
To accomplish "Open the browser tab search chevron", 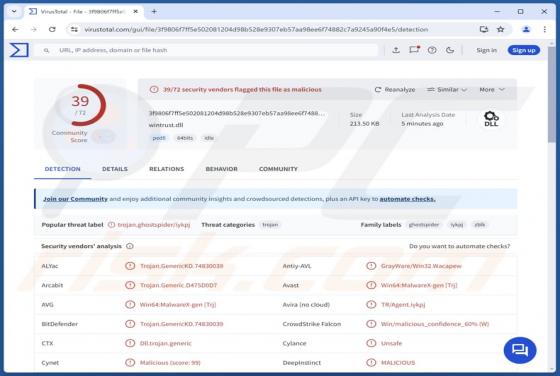I will 14,11.
